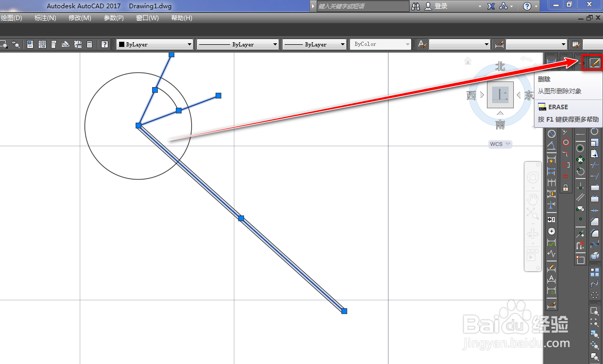Open the Dimension Style brush icon
This screenshot has width=603, height=364.
click(x=551, y=305)
